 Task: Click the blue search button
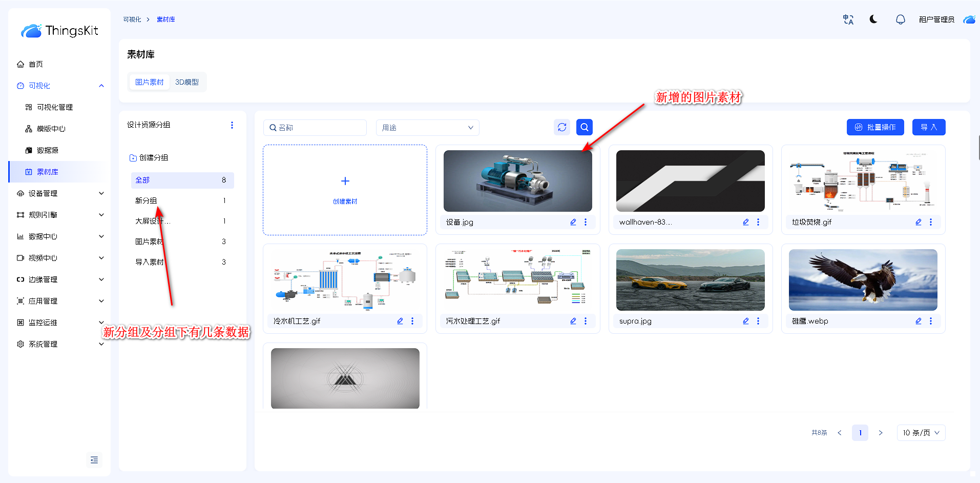point(584,127)
